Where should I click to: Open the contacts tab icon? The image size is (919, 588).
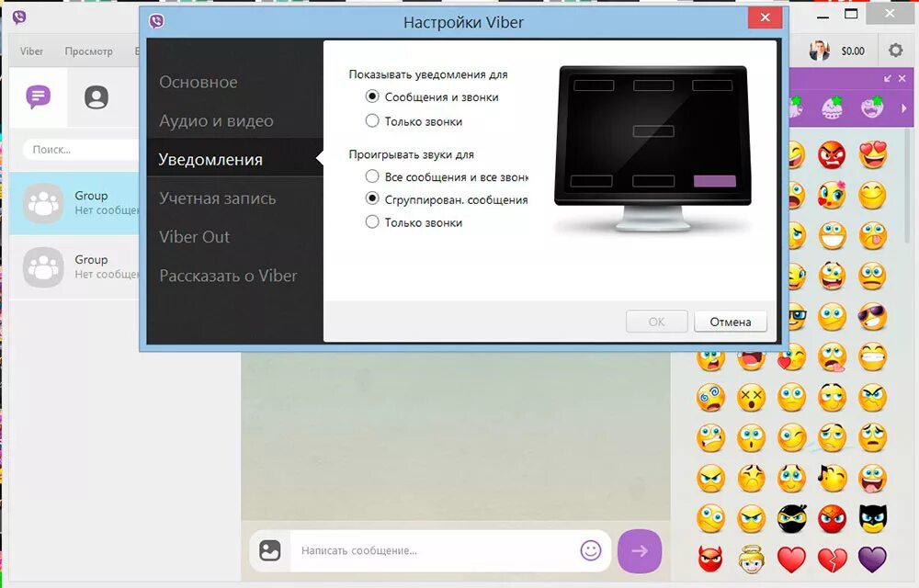pyautogui.click(x=96, y=96)
